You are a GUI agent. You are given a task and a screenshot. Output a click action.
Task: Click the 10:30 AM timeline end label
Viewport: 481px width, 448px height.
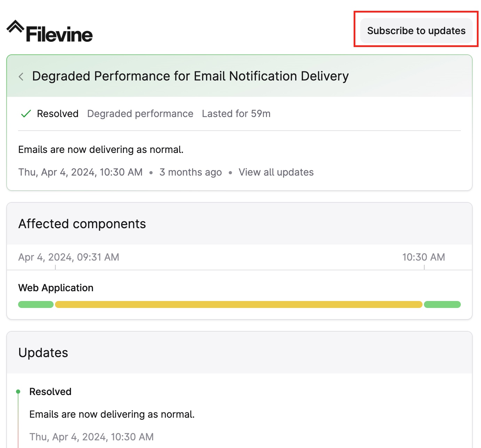424,257
